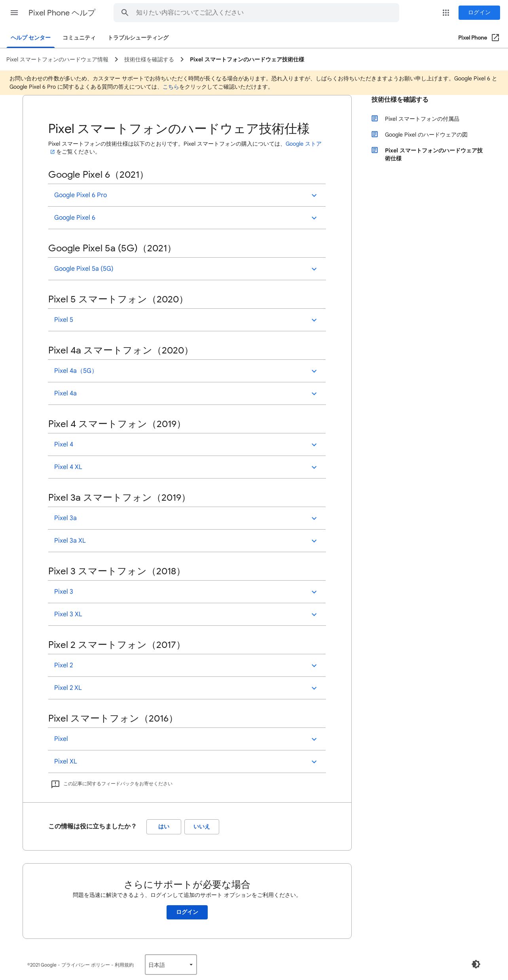Open the Google apps grid
This screenshot has width=508, height=980.
(x=446, y=13)
